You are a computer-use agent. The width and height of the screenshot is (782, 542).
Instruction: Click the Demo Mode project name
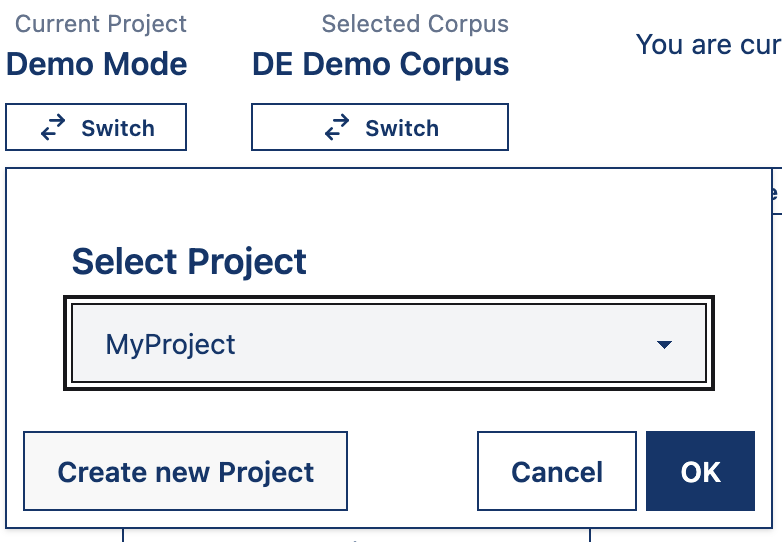97,65
